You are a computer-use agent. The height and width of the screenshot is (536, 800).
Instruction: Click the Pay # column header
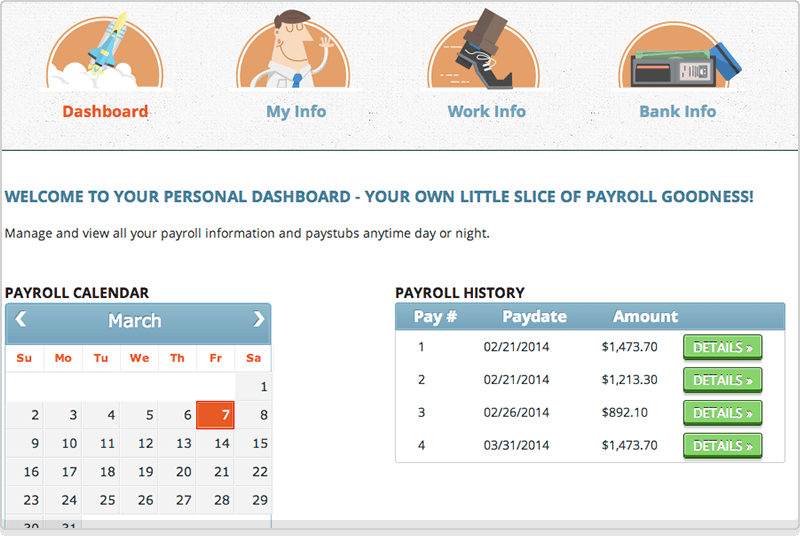click(x=435, y=317)
